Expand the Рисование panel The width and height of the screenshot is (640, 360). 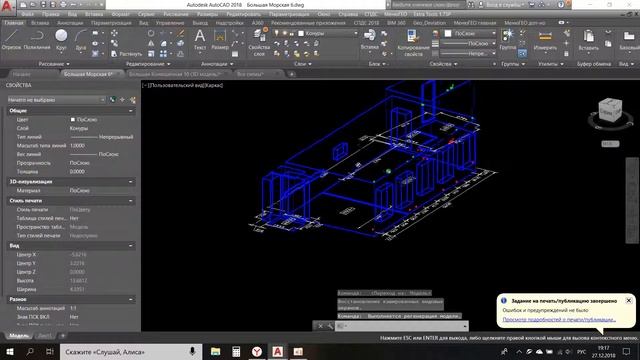coord(53,64)
